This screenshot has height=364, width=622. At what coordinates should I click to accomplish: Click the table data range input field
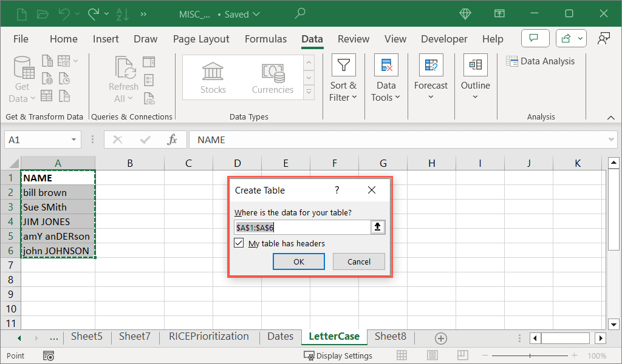[302, 227]
